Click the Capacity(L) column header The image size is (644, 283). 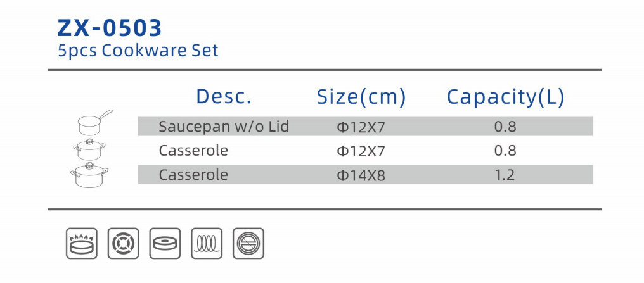click(506, 97)
